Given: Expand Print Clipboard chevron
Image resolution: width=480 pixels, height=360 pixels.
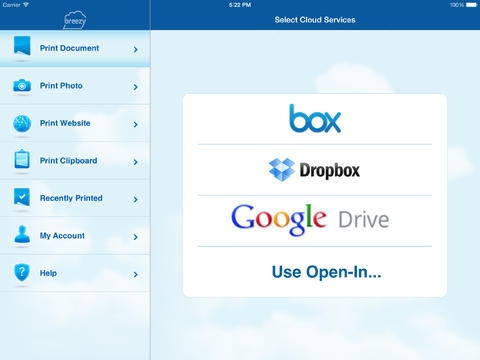Looking at the screenshot, I should click(x=135, y=162).
